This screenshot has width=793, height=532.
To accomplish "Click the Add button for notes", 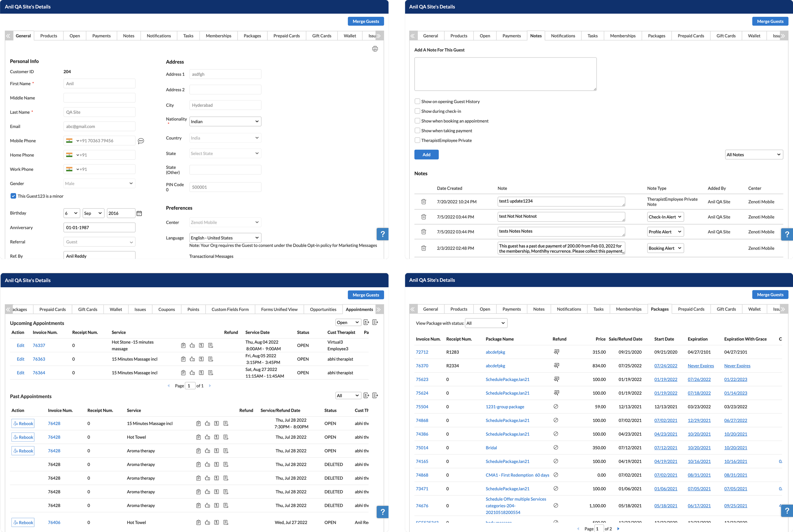I will (426, 155).
